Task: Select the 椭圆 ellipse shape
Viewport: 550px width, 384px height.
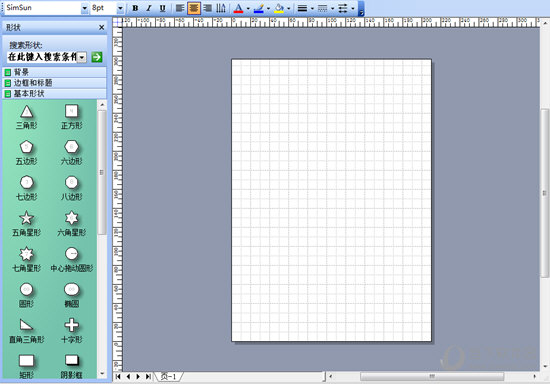Action: click(72, 296)
